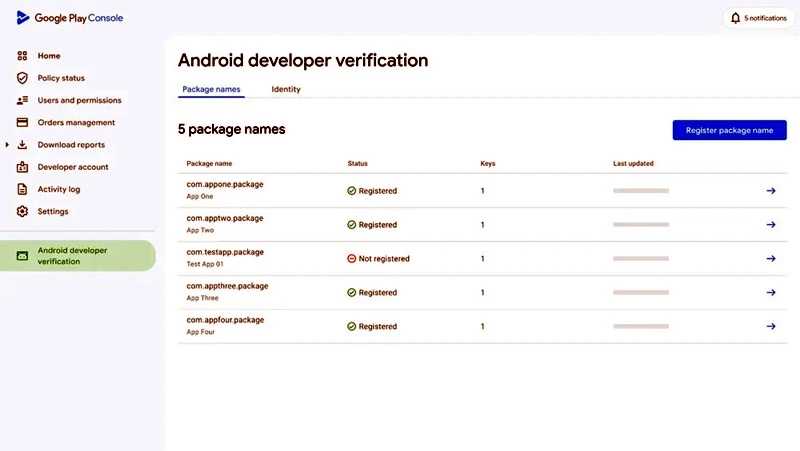Click Register package name button
800x451 pixels.
(730, 130)
